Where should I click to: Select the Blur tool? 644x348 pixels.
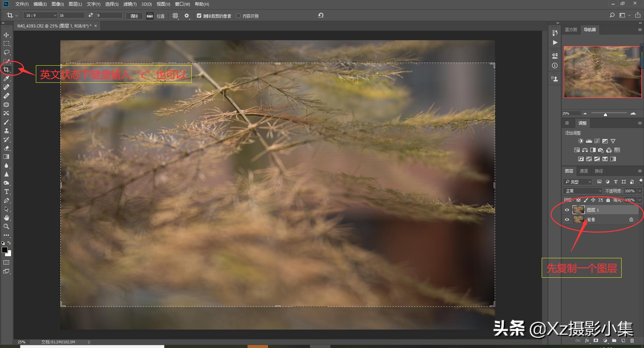(x=6, y=165)
